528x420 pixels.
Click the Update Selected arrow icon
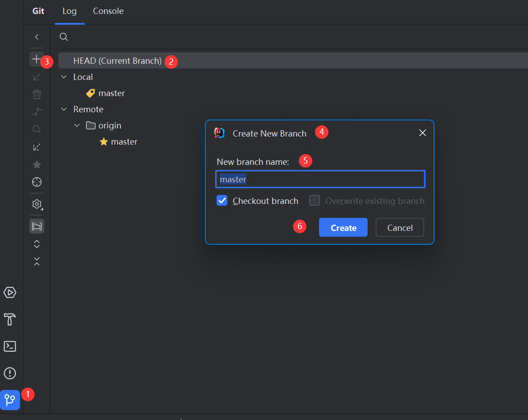point(37,77)
